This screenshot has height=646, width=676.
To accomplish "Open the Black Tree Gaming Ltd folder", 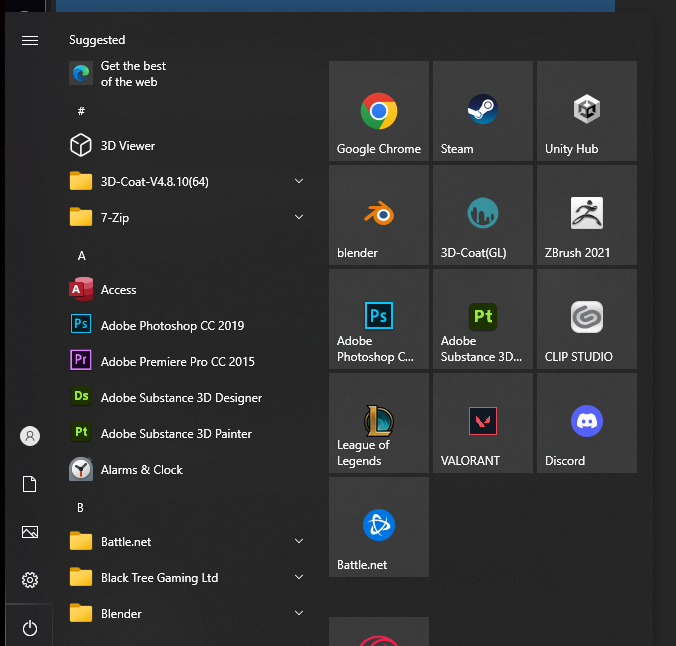I will 188,577.
